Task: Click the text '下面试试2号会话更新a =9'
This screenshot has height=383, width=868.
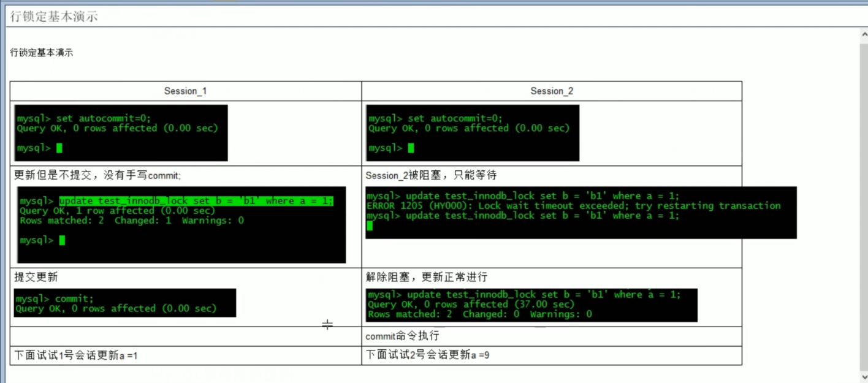Action: coord(428,355)
